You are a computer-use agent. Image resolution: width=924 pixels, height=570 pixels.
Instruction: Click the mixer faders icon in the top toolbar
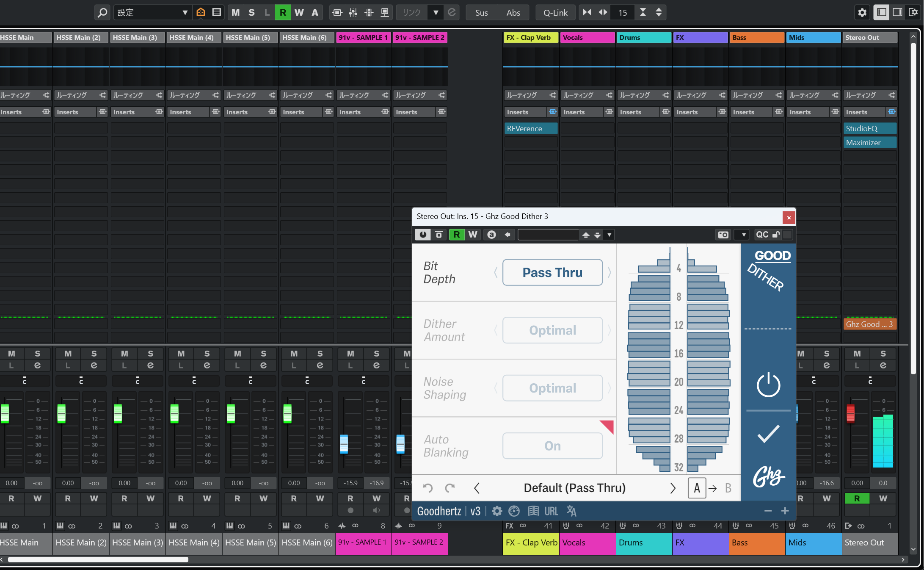(353, 13)
